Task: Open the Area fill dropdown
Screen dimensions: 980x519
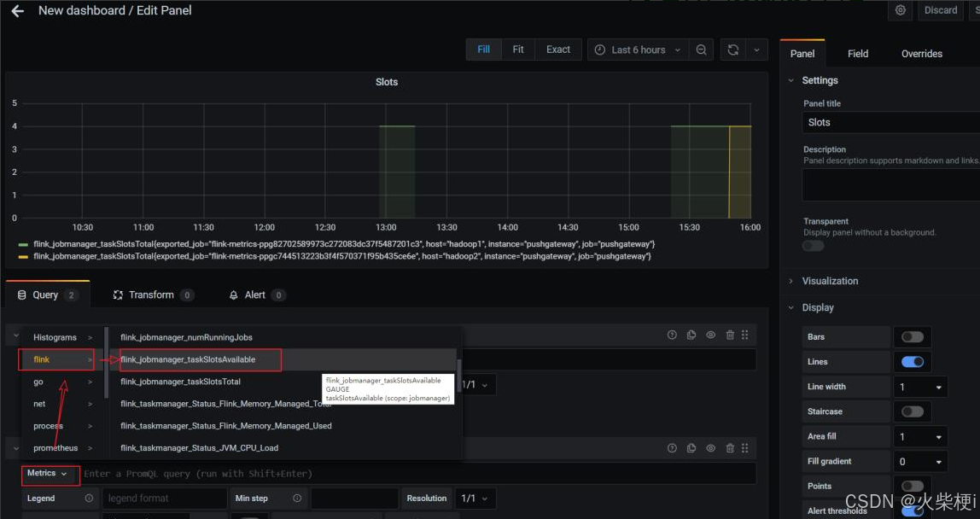Action: click(x=920, y=436)
